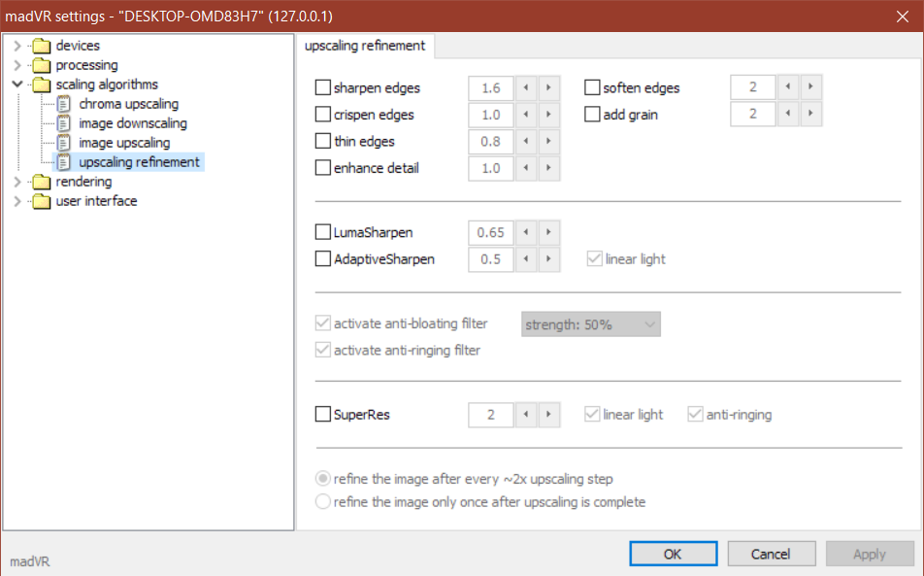Click the image downscaling page icon
The height and width of the screenshot is (576, 924).
[x=64, y=123]
